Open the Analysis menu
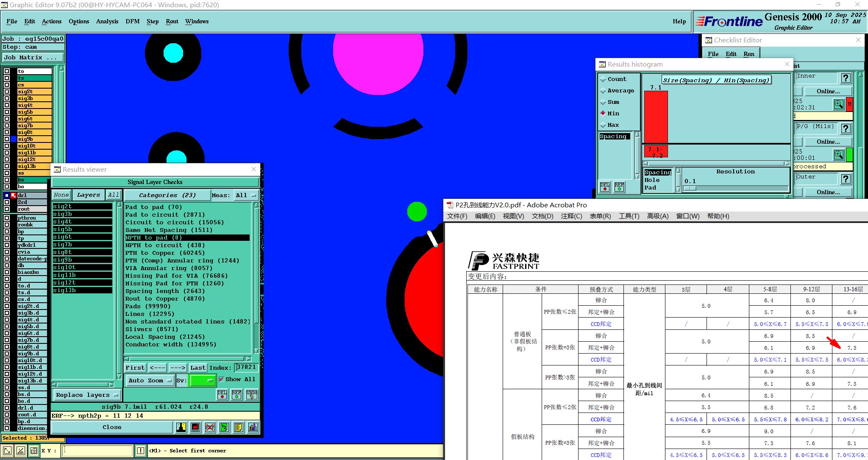This screenshot has width=868, height=460. click(x=107, y=22)
